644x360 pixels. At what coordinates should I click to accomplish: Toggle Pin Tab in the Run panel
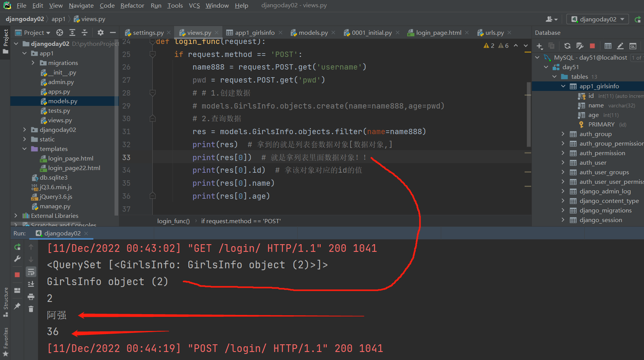(x=17, y=306)
